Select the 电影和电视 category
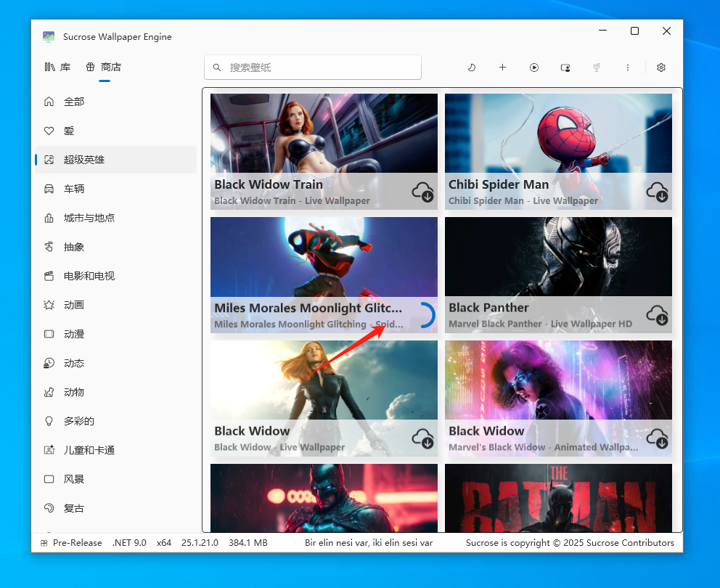This screenshot has width=720, height=588. [115, 276]
